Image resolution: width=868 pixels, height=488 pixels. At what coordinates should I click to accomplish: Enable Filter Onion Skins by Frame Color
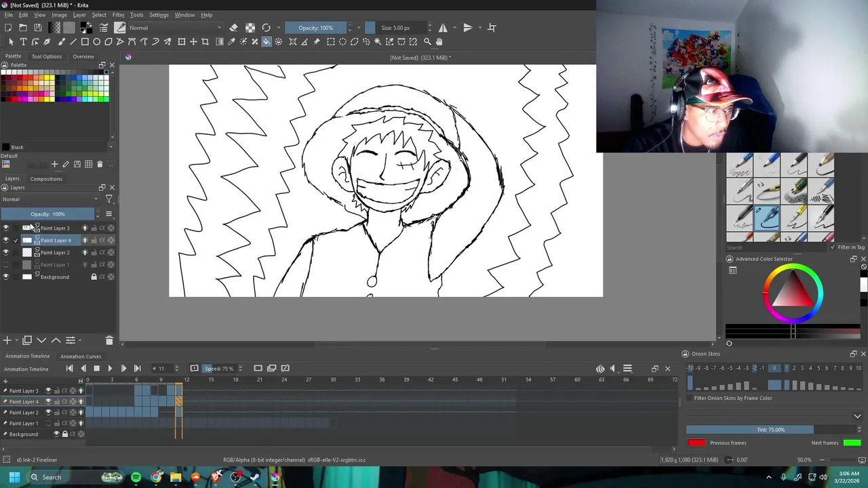[x=690, y=399]
